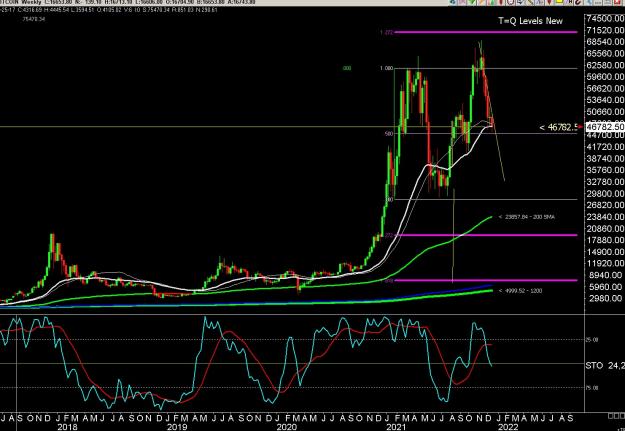Click the 17880.00 price axis label

point(605,240)
